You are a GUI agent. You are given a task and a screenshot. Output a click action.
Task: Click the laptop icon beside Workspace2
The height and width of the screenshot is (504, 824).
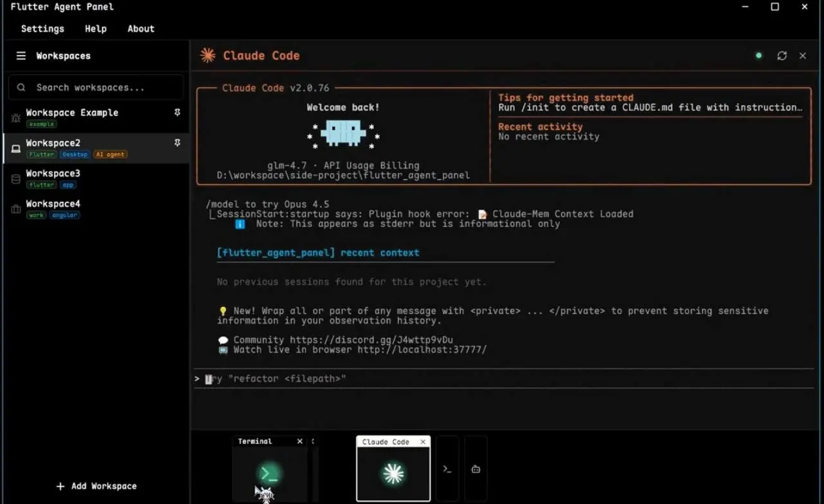tap(16, 149)
